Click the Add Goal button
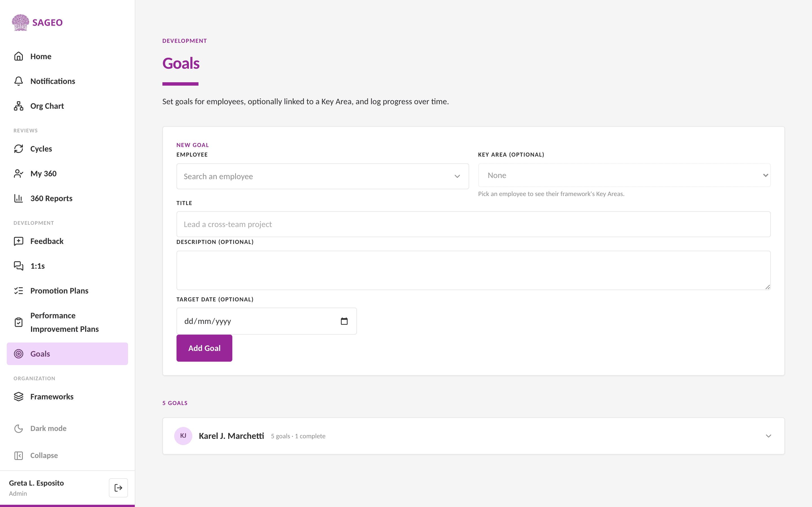 [x=204, y=348]
